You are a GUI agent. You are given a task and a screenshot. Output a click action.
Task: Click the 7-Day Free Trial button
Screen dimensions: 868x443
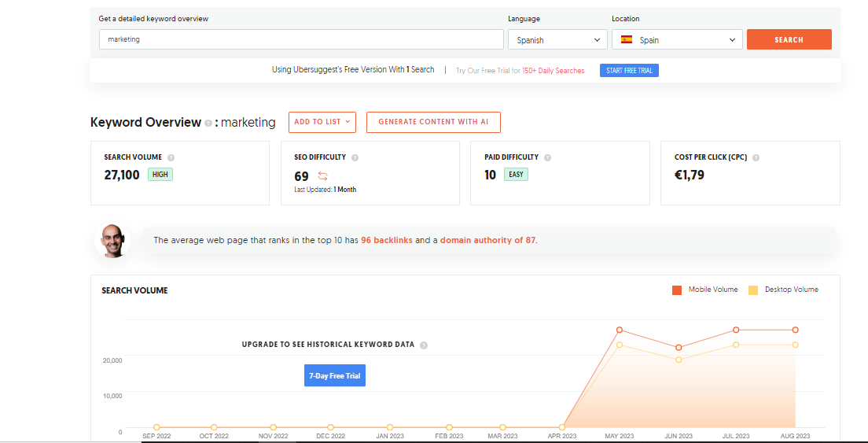[x=335, y=375]
